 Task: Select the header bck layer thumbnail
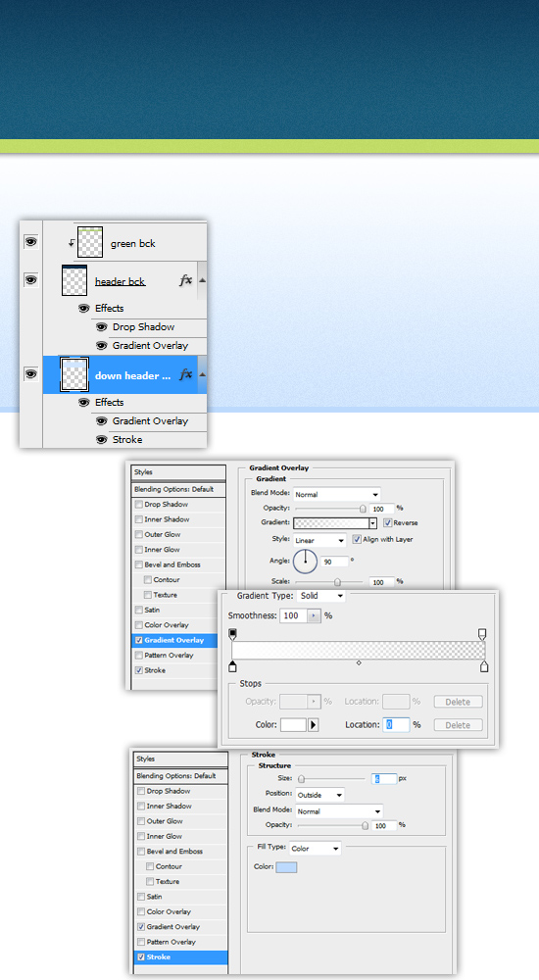point(74,280)
